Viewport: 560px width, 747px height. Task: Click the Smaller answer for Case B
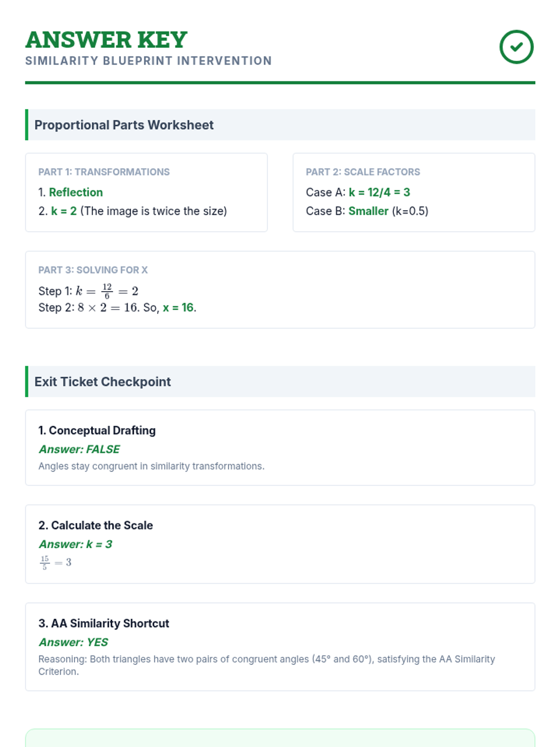(368, 211)
